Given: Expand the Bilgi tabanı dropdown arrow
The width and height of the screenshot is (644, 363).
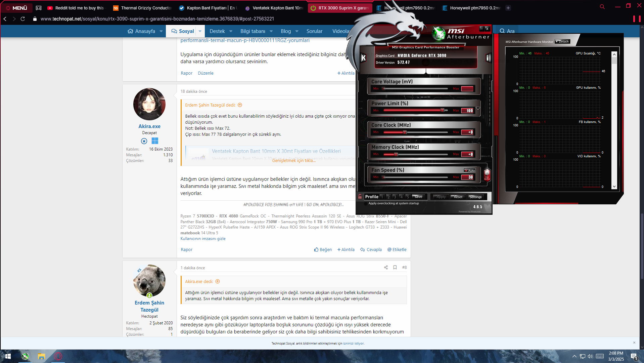Looking at the screenshot, I should click(x=271, y=31).
